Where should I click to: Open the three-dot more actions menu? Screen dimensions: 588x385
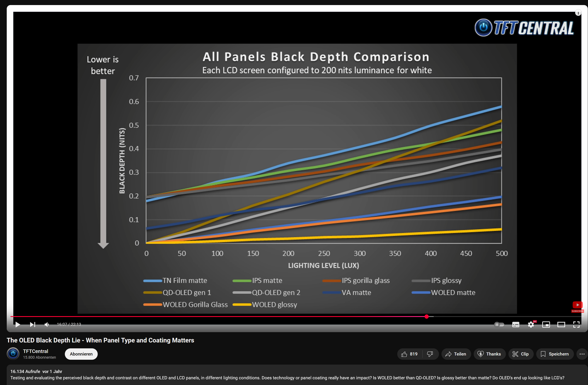(582, 354)
